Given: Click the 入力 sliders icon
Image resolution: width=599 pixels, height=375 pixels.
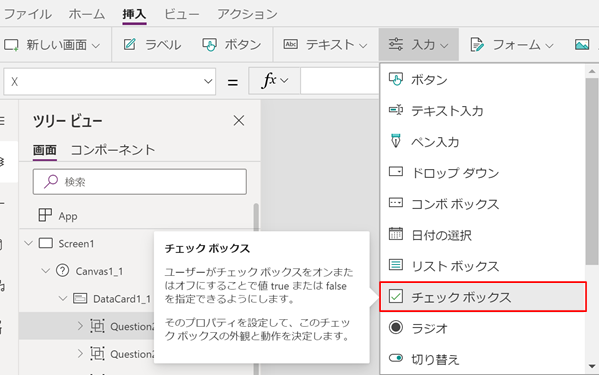Looking at the screenshot, I should (395, 44).
